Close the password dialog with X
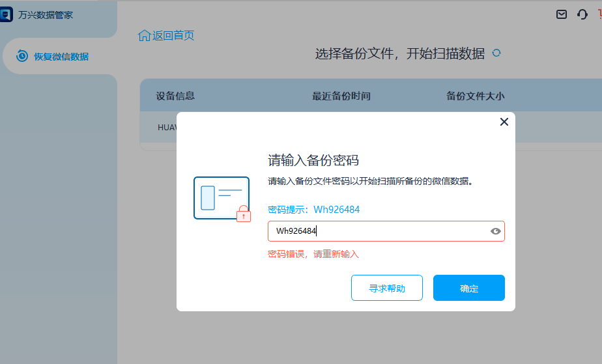 coord(504,122)
